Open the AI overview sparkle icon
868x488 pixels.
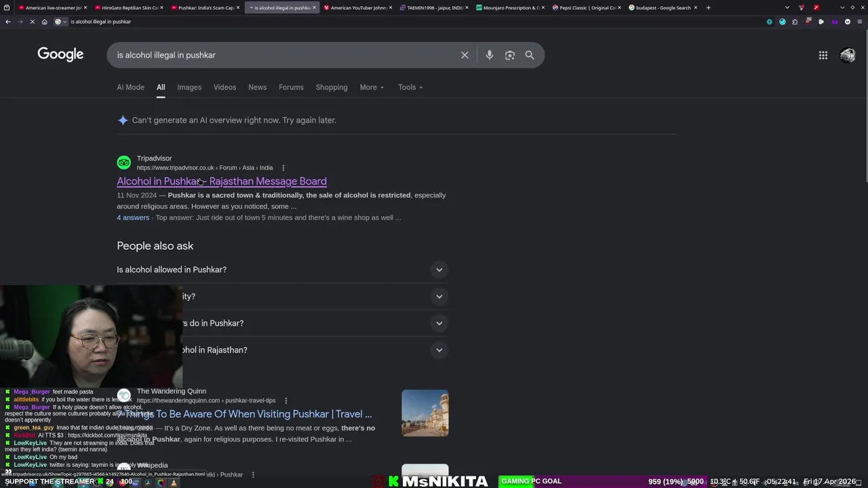[123, 120]
